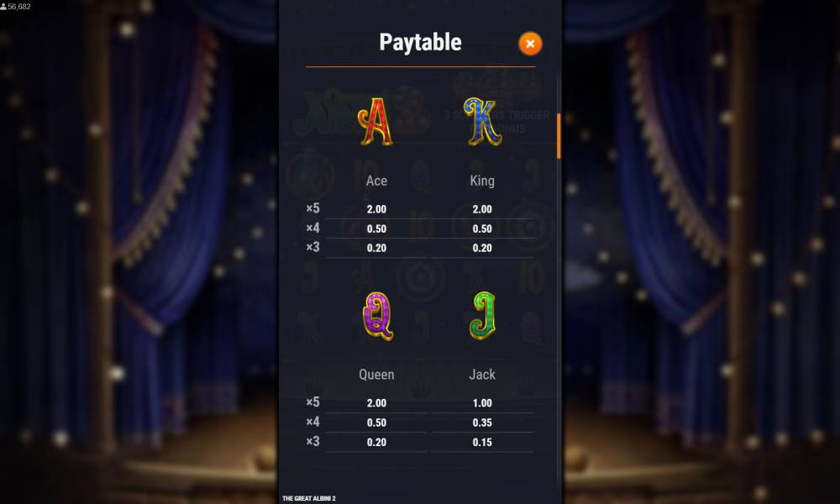Viewport: 840px width, 504px height.
Task: Click the x5 multiplier label under Queen row
Action: tap(312, 402)
